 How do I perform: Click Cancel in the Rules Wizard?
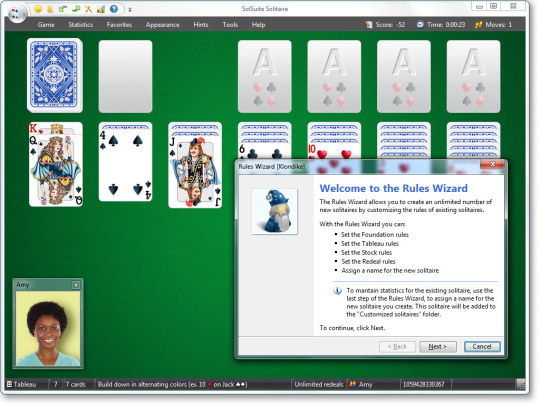coord(482,346)
